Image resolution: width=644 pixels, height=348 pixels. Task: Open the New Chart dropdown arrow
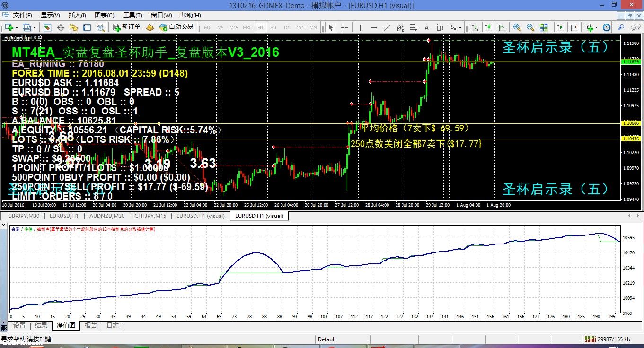pyautogui.click(x=17, y=27)
